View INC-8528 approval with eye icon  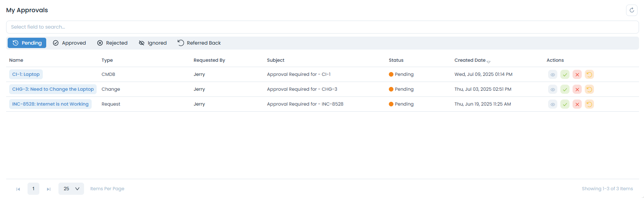tap(553, 104)
